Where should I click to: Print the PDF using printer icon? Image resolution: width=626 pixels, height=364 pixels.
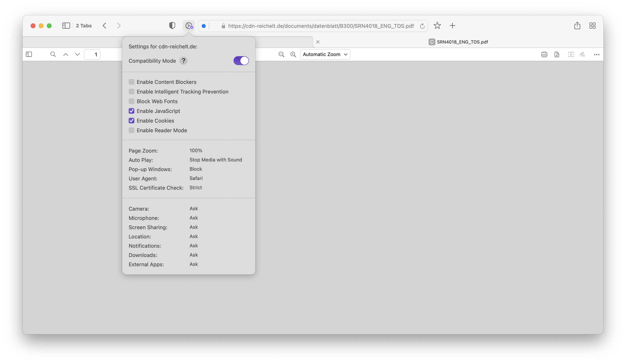tap(544, 54)
